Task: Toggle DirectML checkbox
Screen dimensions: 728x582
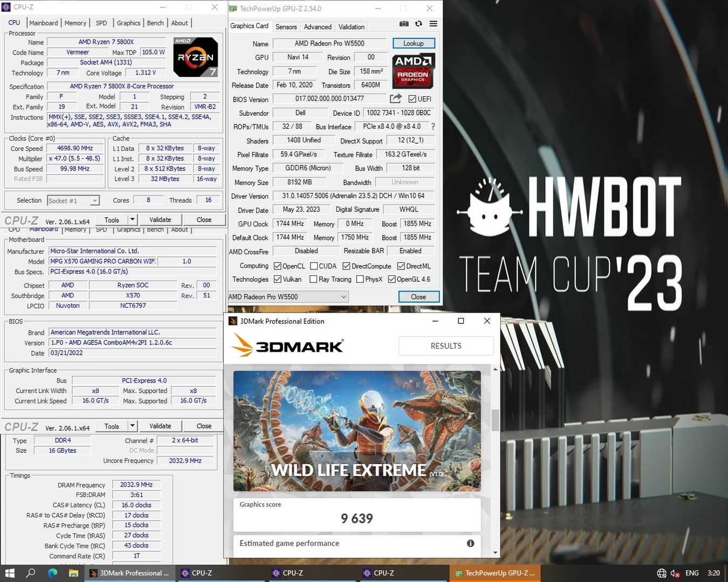Action: pos(401,266)
